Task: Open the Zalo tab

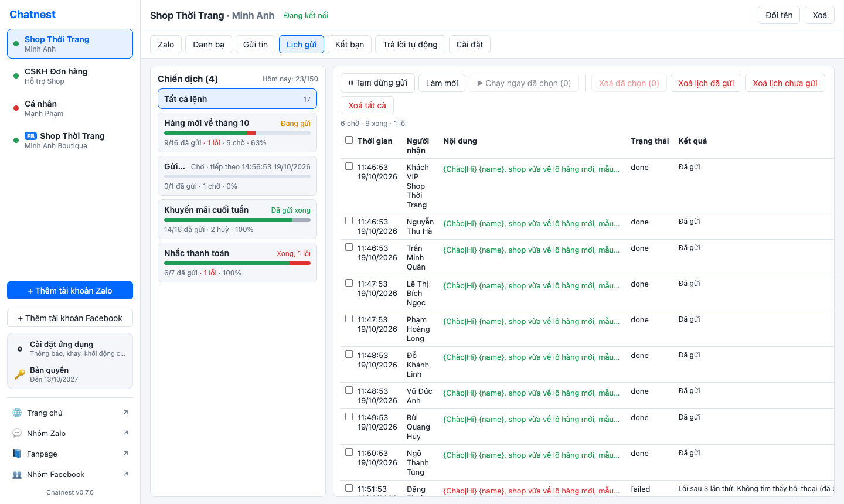Action: [x=166, y=45]
